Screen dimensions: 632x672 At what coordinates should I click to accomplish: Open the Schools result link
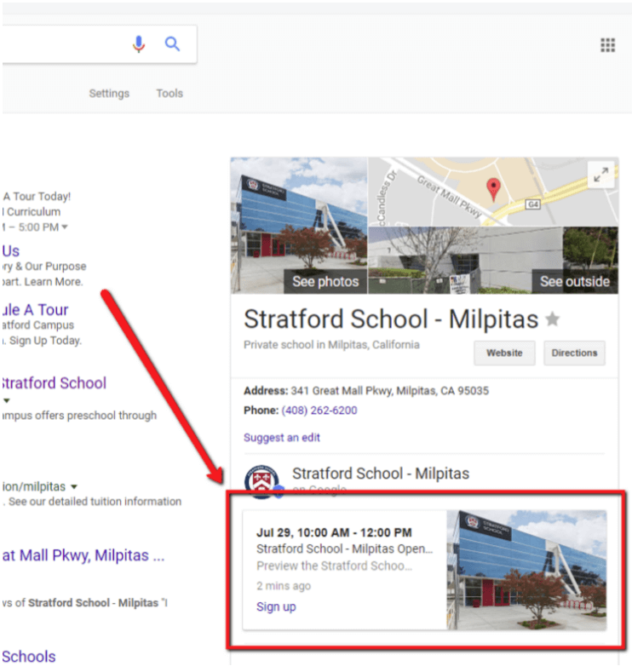click(x=29, y=656)
